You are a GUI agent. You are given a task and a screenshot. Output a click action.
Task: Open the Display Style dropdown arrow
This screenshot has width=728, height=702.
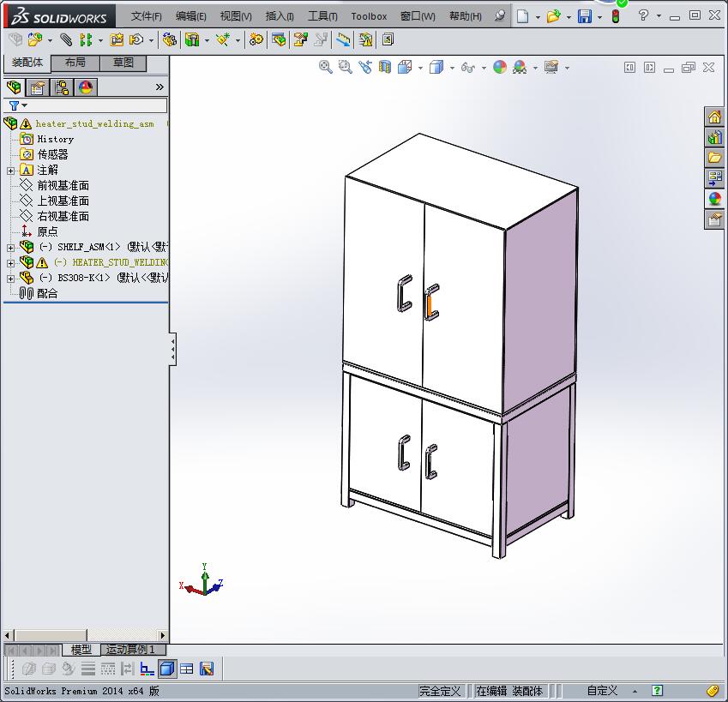tap(452, 69)
